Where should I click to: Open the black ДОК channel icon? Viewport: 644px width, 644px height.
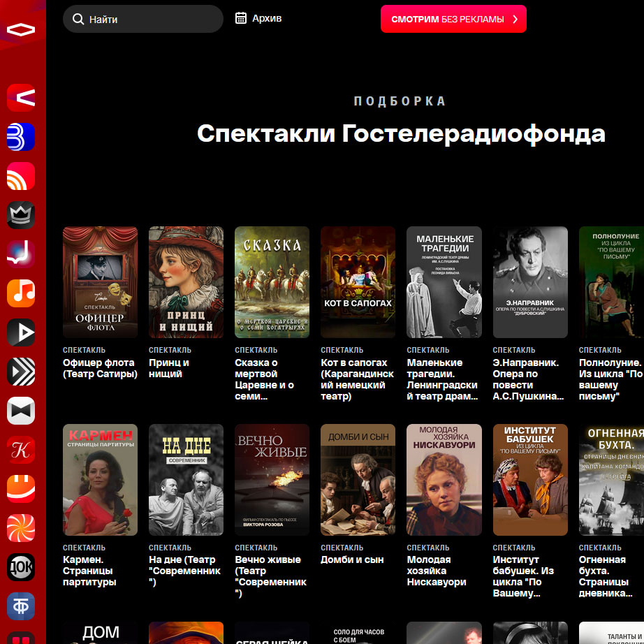21,567
